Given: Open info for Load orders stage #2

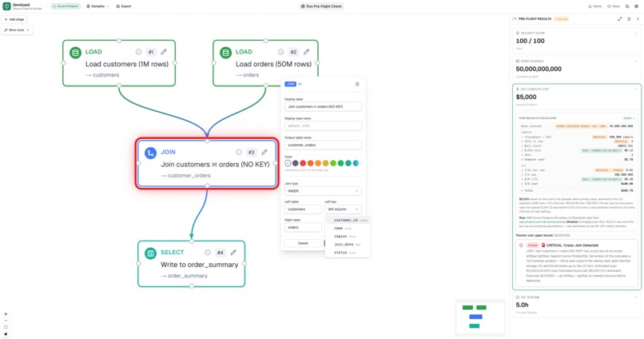Looking at the screenshot, I should tap(280, 52).
